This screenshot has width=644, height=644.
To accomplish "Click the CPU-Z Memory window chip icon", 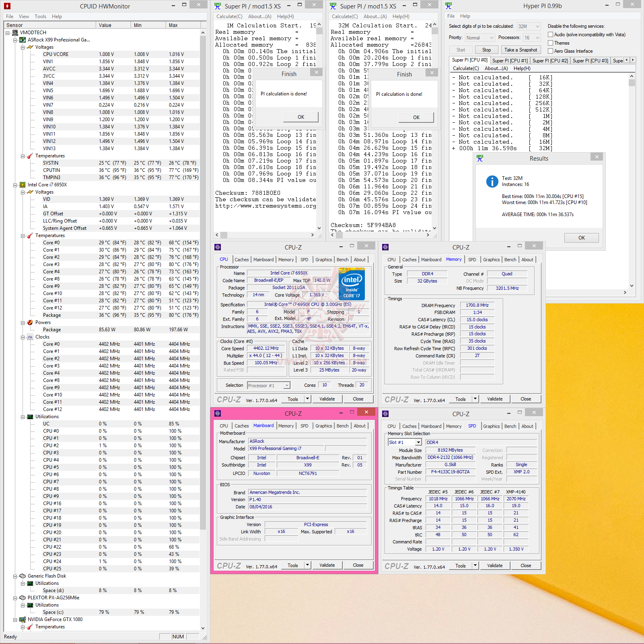I will (385, 247).
